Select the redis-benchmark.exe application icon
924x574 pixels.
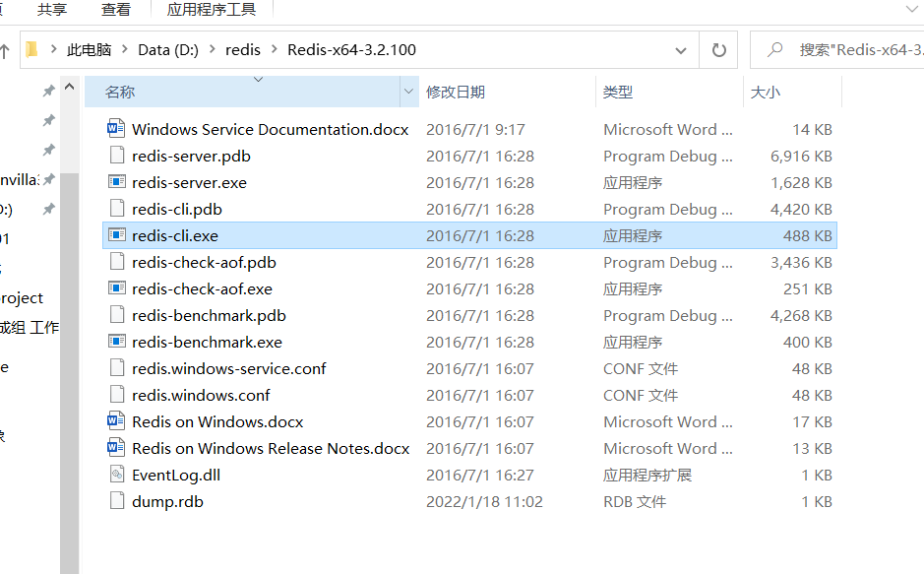[117, 342]
